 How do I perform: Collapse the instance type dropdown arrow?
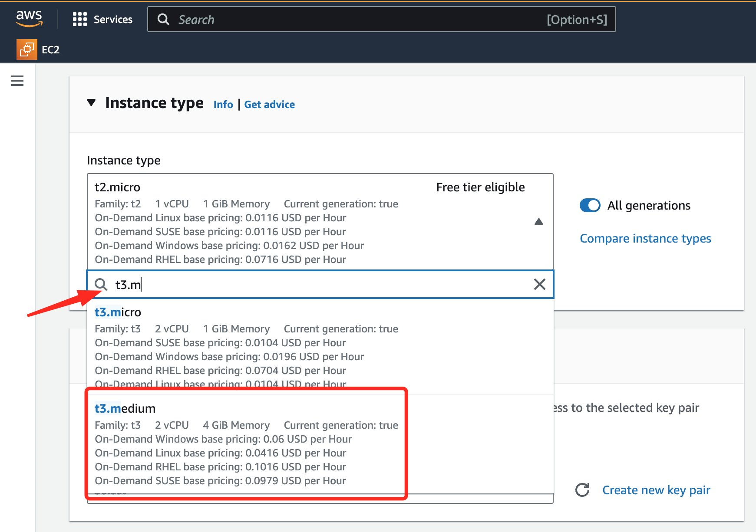[539, 222]
